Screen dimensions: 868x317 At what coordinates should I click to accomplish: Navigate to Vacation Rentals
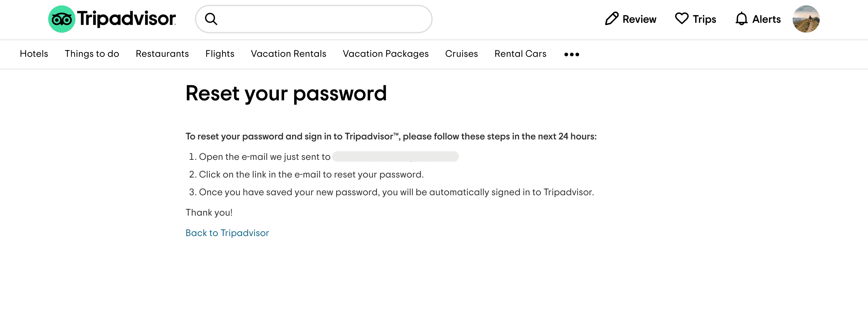pyautogui.click(x=288, y=54)
